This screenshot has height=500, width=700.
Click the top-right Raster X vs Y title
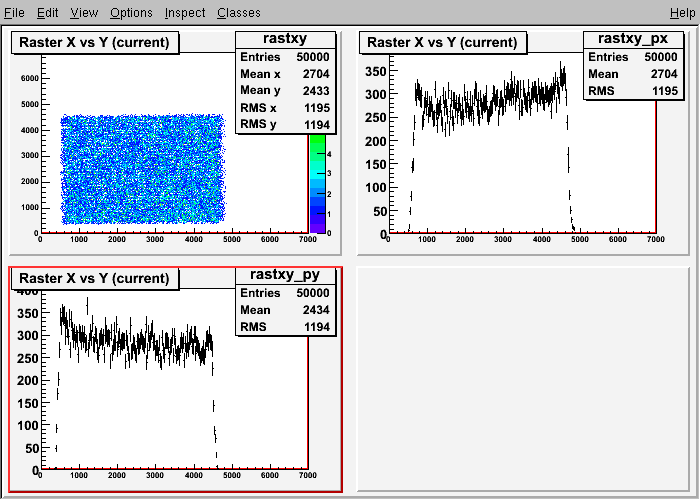coord(442,42)
